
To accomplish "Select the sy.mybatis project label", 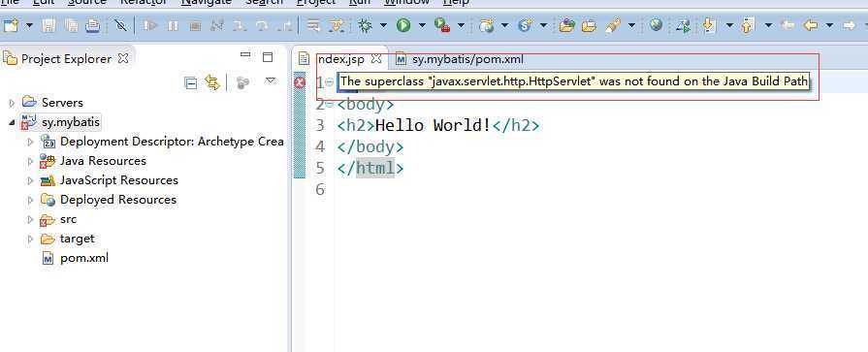I will (71, 122).
